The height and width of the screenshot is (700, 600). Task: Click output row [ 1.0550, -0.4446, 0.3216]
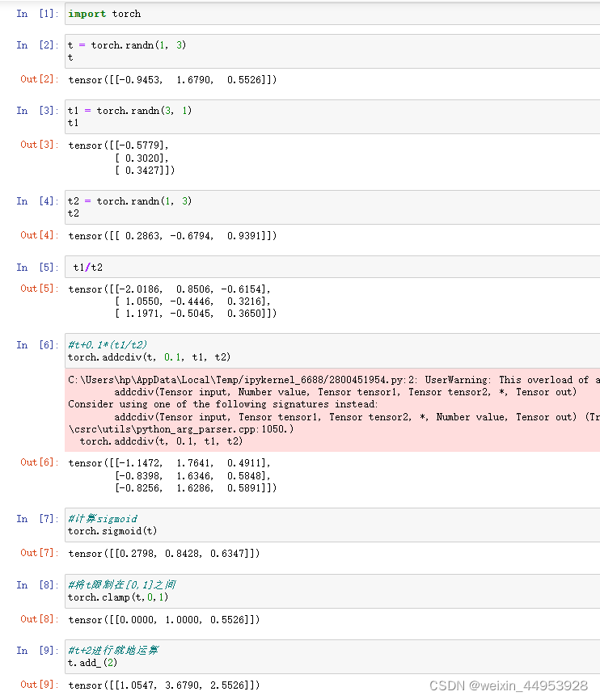pyautogui.click(x=192, y=302)
